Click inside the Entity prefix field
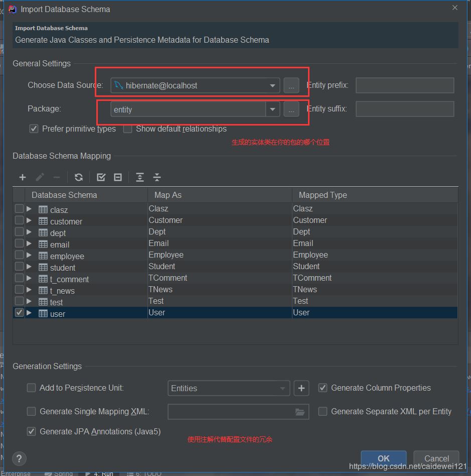Image resolution: width=471 pixels, height=476 pixels. [x=404, y=85]
